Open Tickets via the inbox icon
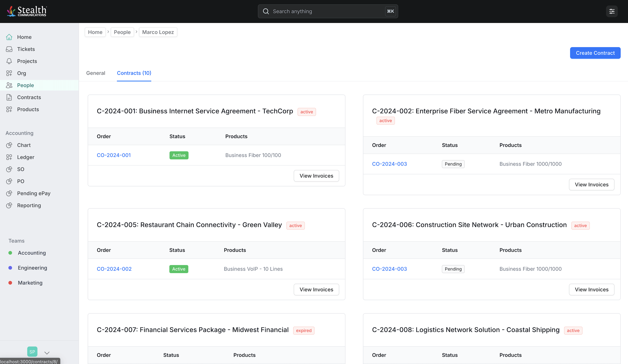Viewport: 628px width, 364px height. [x=9, y=49]
